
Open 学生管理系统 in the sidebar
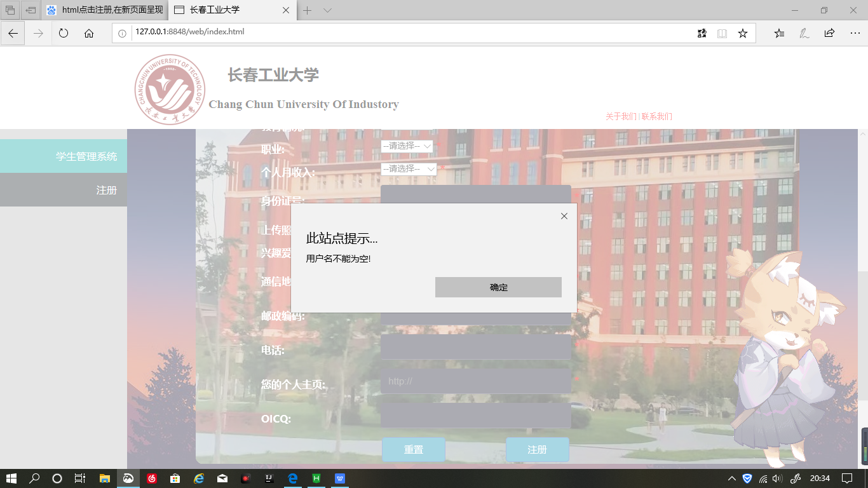click(x=64, y=156)
